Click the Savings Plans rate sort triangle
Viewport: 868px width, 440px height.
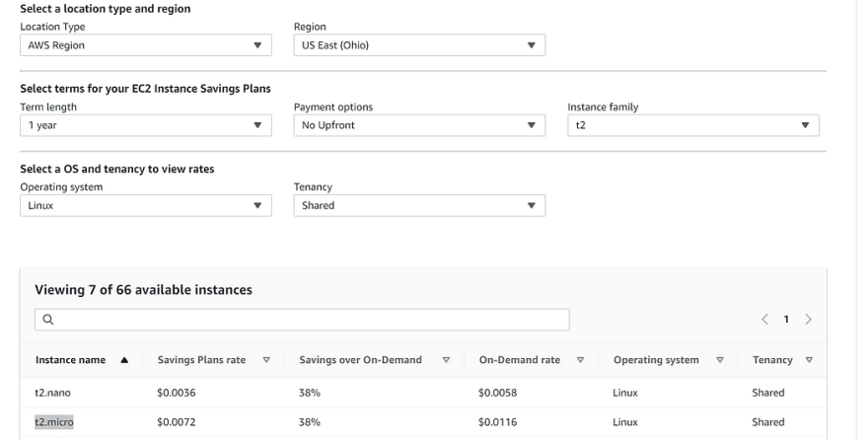pos(266,360)
